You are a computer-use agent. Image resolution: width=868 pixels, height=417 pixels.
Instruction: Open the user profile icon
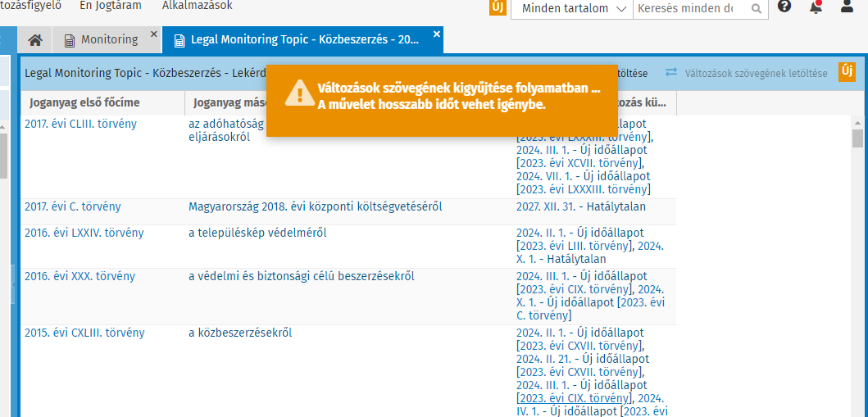847,7
